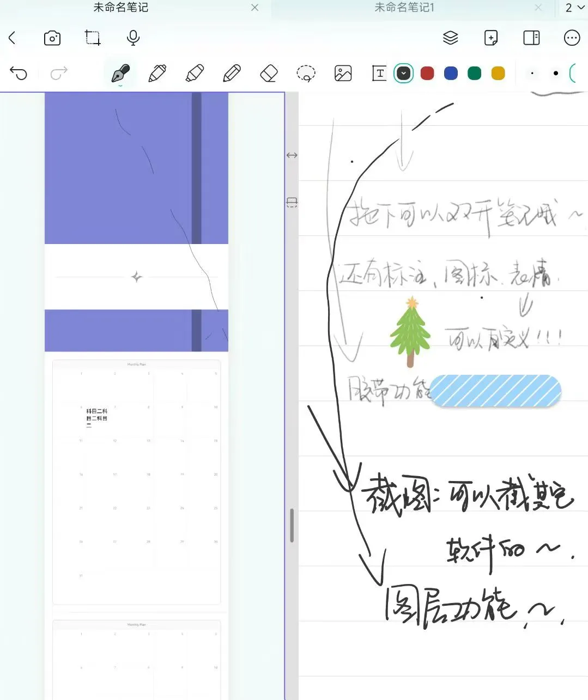This screenshot has width=588, height=700.
Task: Open the screenshot capture tool
Action: (x=92, y=38)
